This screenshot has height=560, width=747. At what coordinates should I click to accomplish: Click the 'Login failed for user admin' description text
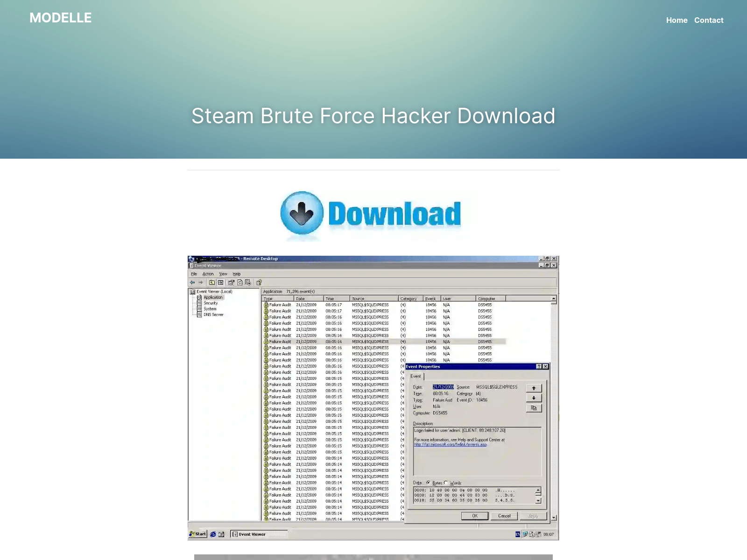coord(459,430)
